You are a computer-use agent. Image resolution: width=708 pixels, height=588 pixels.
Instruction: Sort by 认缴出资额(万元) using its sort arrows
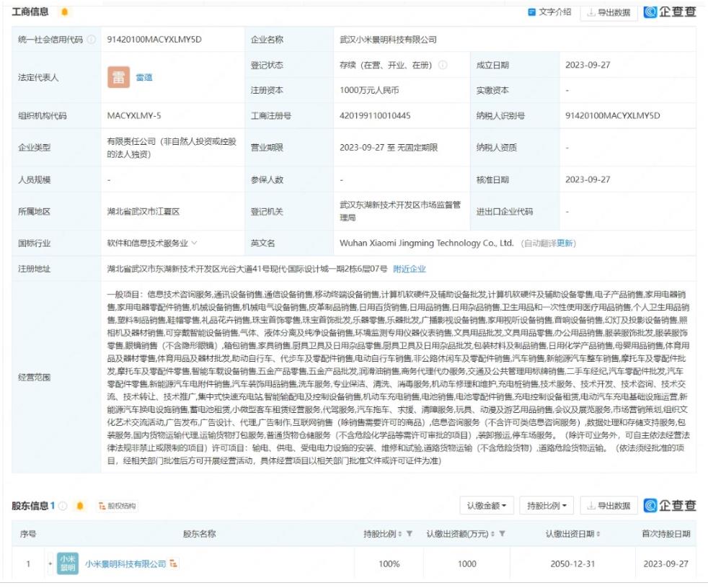coord(492,534)
